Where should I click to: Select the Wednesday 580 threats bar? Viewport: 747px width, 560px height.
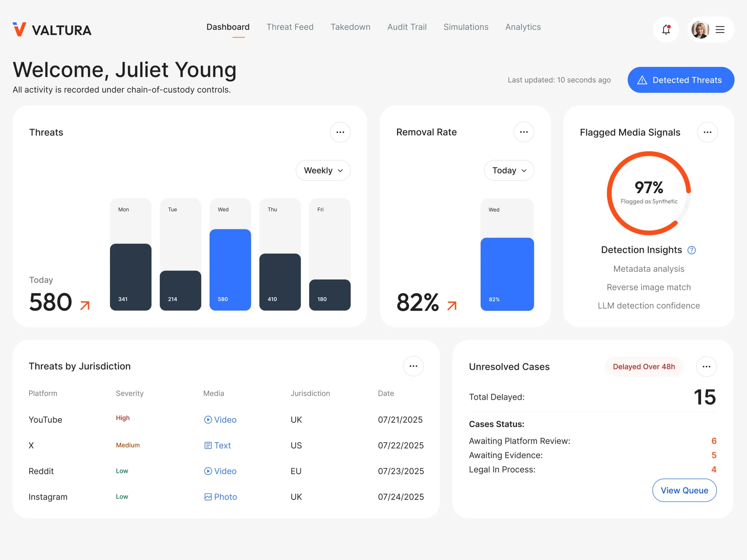click(230, 270)
